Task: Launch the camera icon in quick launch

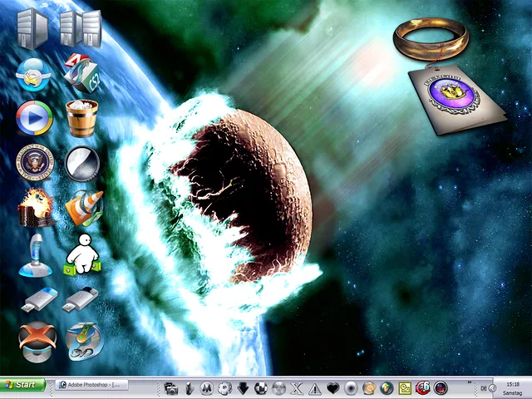Action: (x=171, y=388)
